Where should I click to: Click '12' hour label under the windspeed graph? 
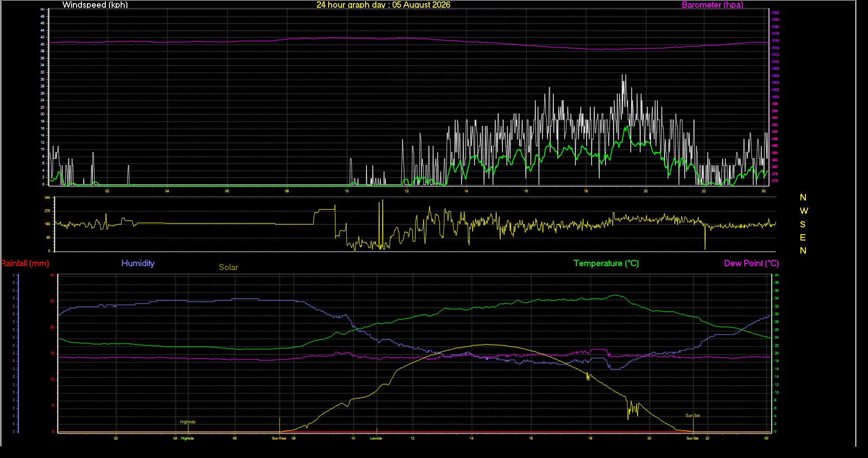(407, 191)
